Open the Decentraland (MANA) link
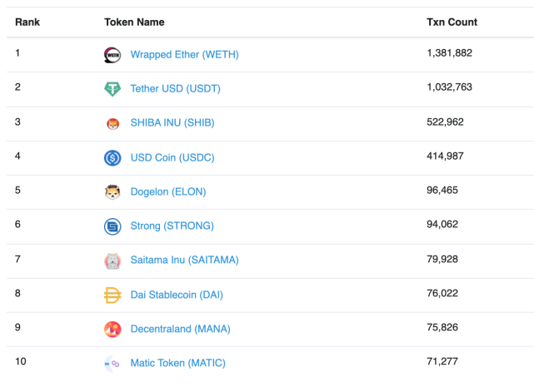 181,329
